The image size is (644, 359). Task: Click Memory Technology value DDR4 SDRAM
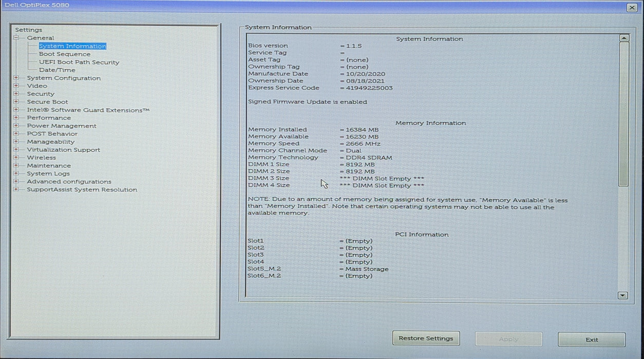click(369, 157)
